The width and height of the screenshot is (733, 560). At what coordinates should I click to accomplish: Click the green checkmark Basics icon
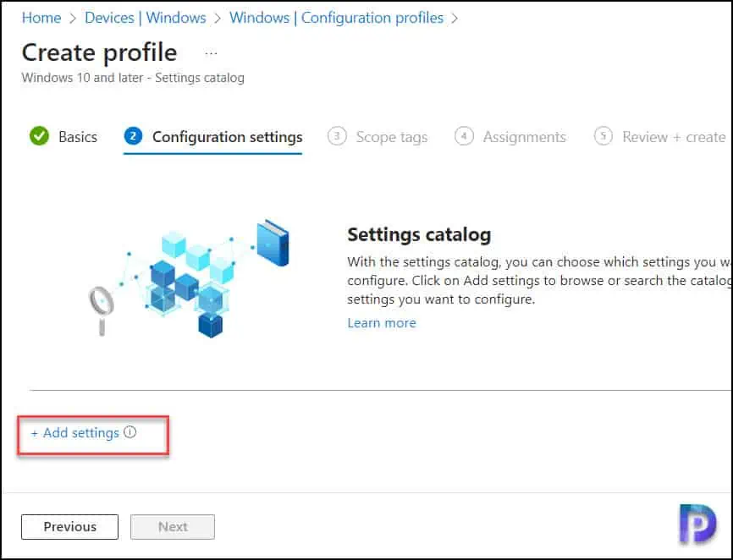coord(39,136)
